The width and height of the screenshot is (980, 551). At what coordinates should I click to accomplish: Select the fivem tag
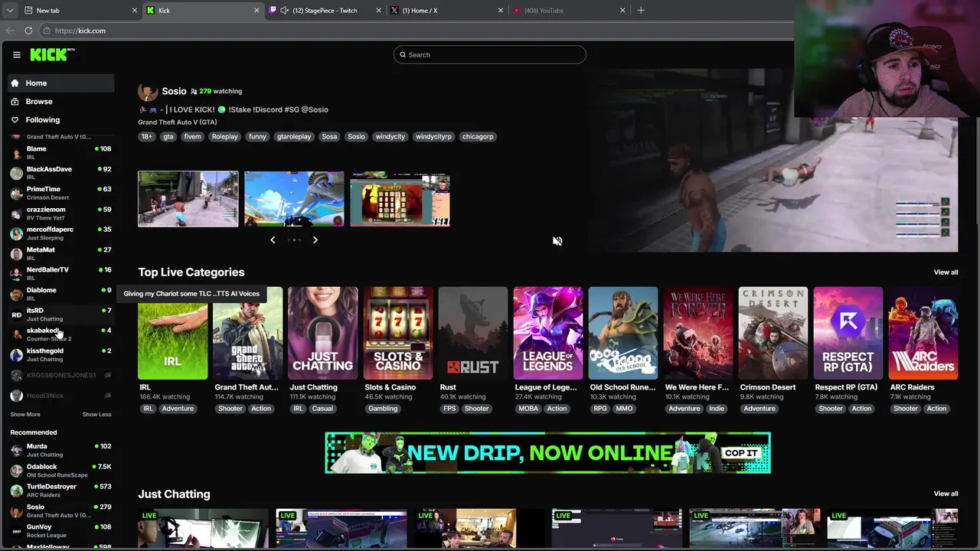(192, 136)
